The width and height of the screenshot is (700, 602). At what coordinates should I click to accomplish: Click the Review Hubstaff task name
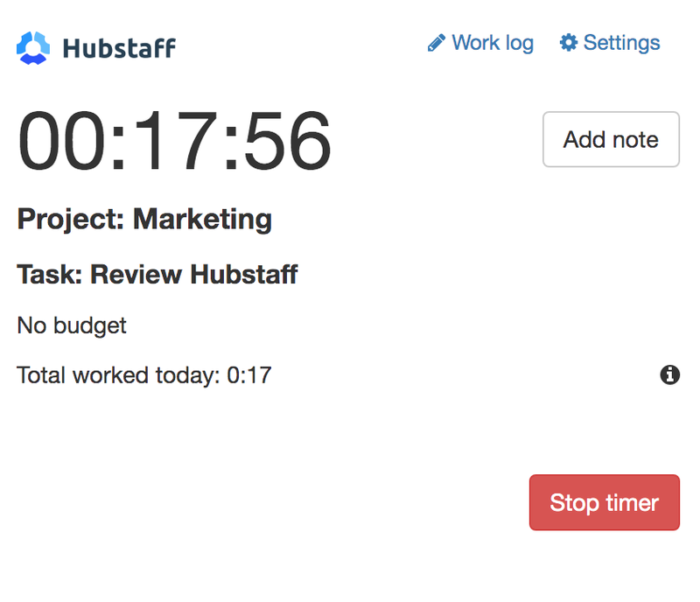point(193,274)
